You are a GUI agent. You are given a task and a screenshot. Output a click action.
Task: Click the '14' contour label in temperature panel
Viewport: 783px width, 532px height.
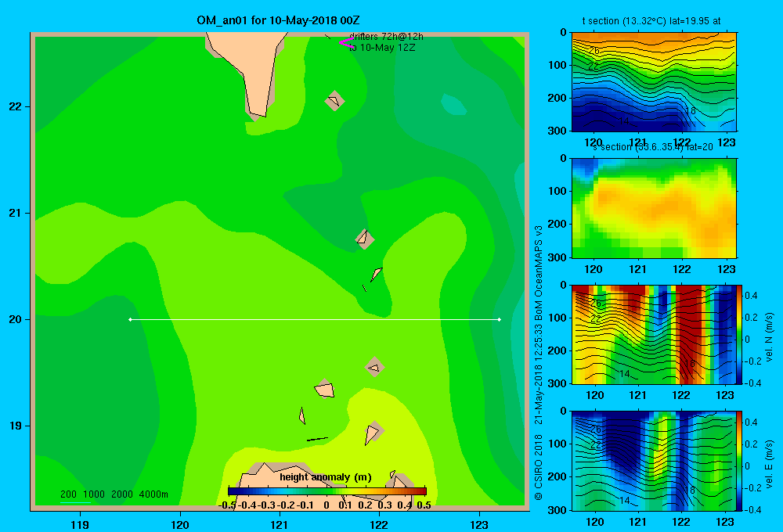click(624, 120)
